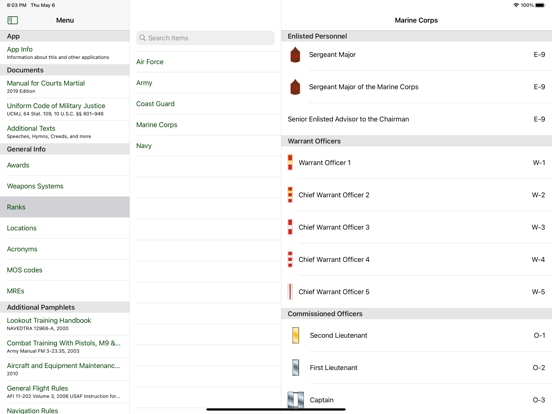The width and height of the screenshot is (552, 414).
Task: Open Combat Training With Pistols pamphlet
Action: click(x=65, y=346)
